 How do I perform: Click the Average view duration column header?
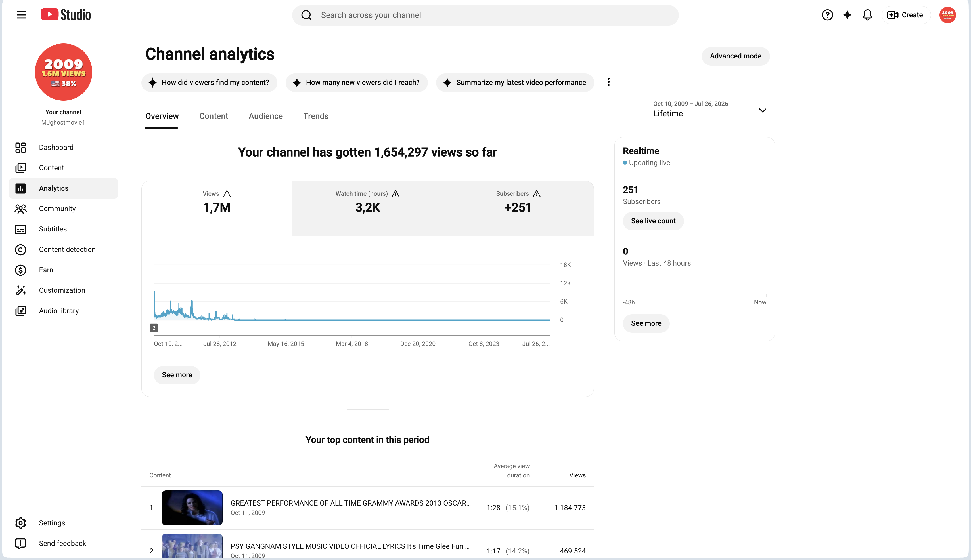click(x=511, y=470)
